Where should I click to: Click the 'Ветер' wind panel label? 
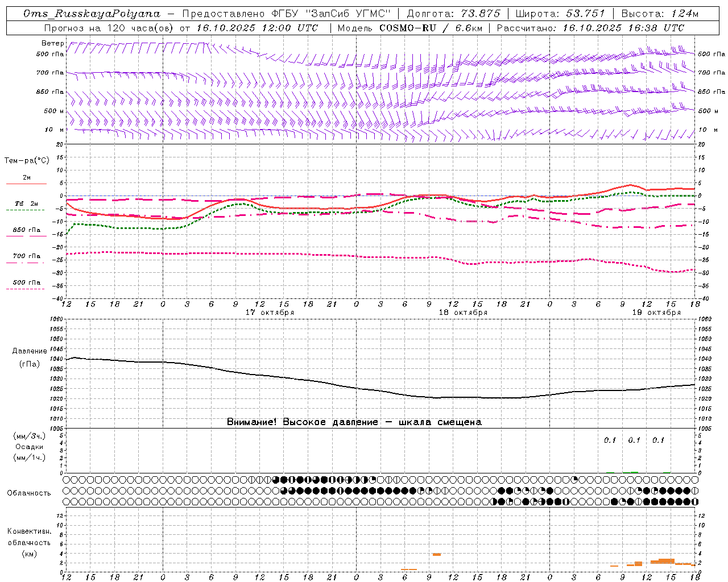pyautogui.click(x=52, y=43)
